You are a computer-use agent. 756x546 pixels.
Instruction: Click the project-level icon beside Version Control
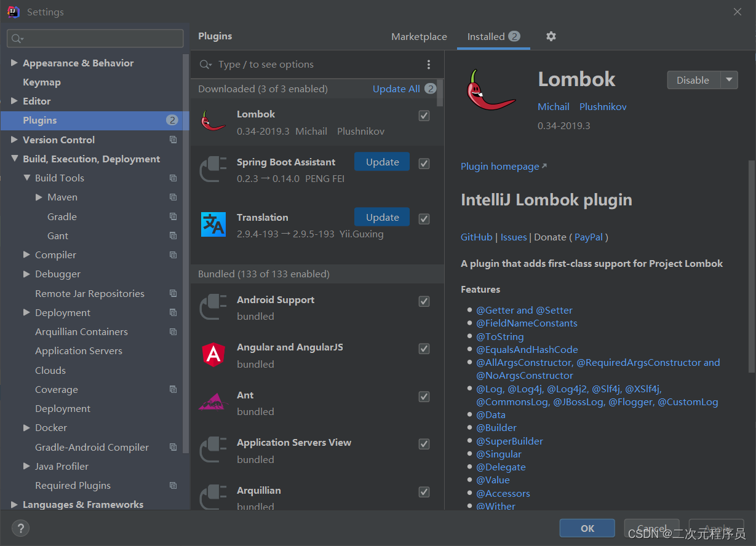click(x=173, y=140)
